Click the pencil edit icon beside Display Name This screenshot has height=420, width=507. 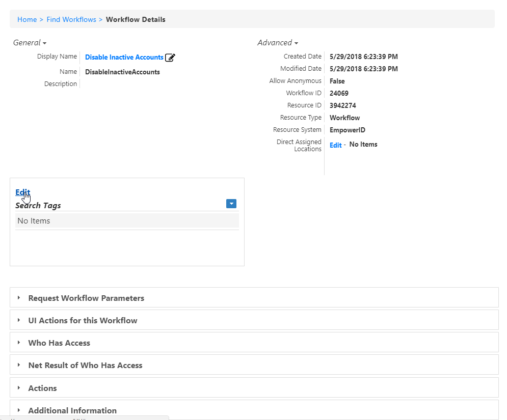point(170,58)
